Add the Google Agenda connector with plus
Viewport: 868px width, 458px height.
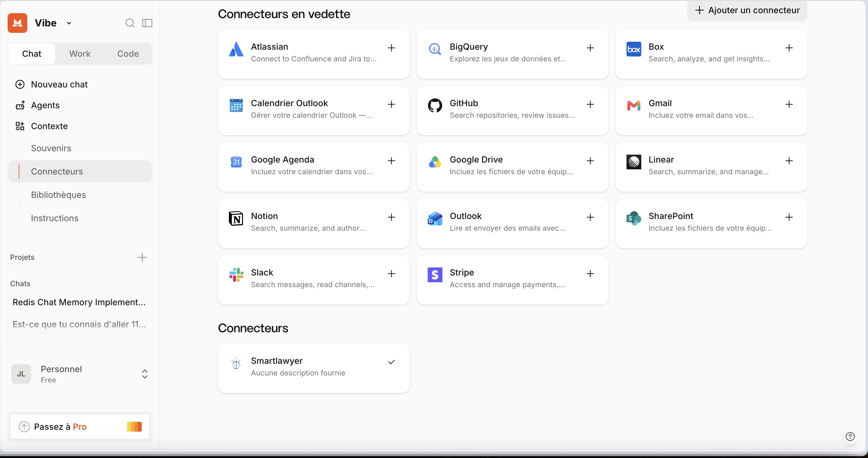pyautogui.click(x=391, y=161)
